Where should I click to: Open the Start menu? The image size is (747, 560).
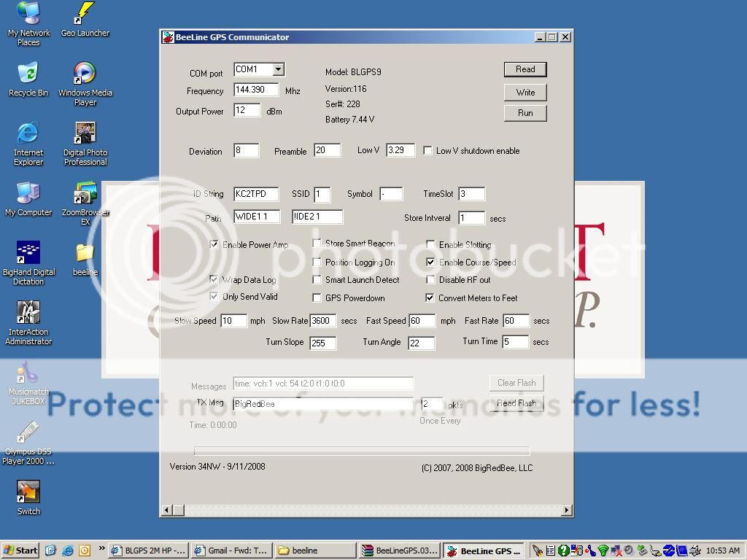pos(20,551)
